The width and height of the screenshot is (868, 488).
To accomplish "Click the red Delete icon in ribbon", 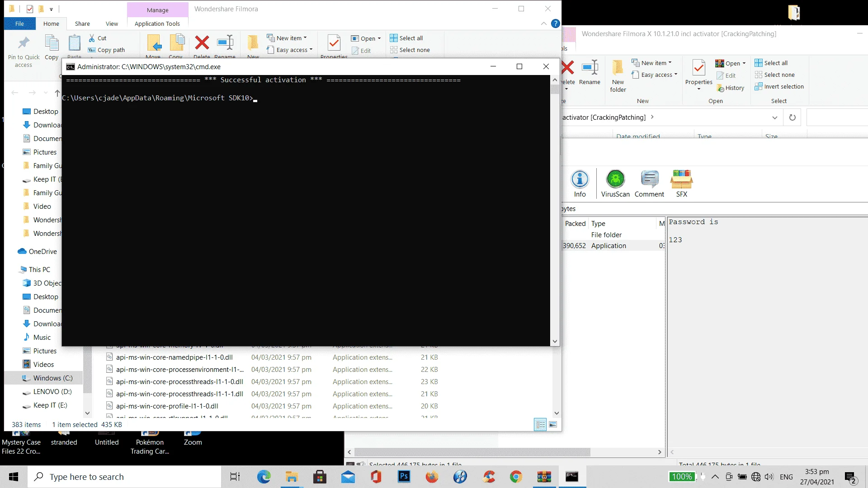I will coord(202,43).
